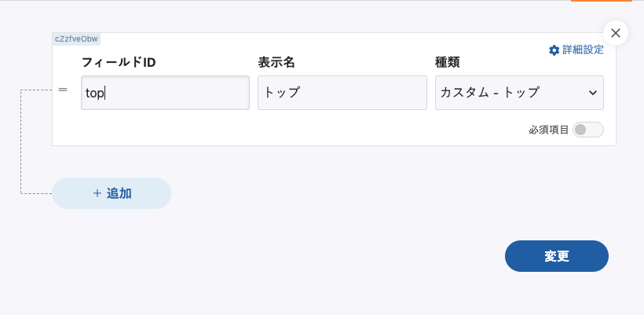The image size is (644, 315).
Task: Close the field panel with X
Action: click(x=616, y=33)
